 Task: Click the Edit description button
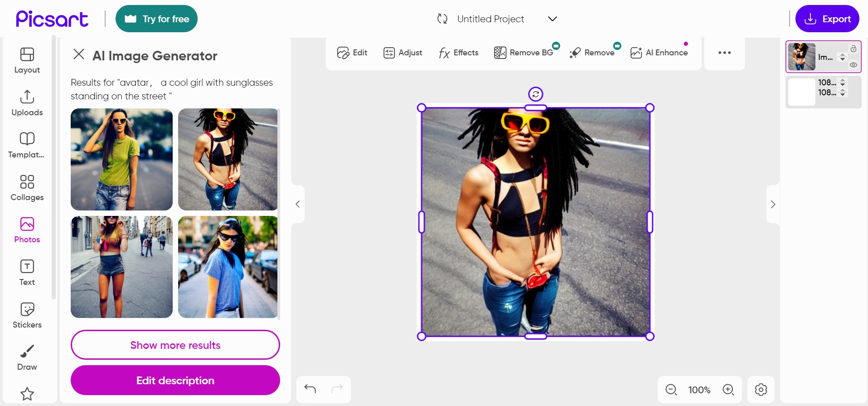coord(175,380)
